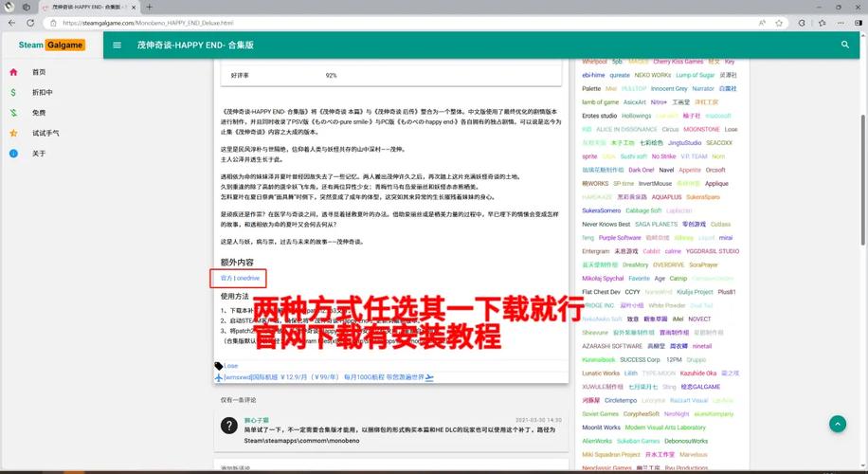Click the browser back arrow
The width and height of the screenshot is (868, 474).
pyautogui.click(x=11, y=23)
